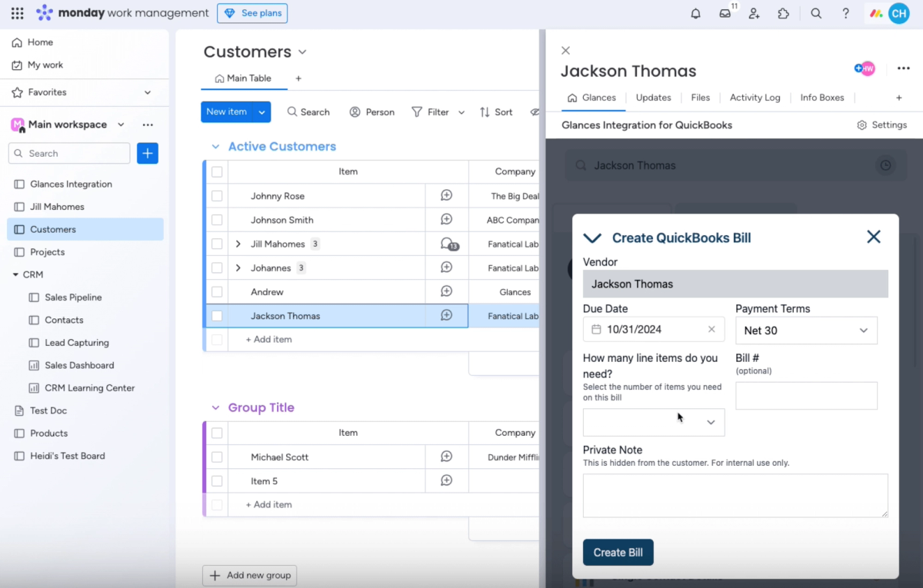Close the Create QuickBooks Bill dialog

[x=874, y=237]
